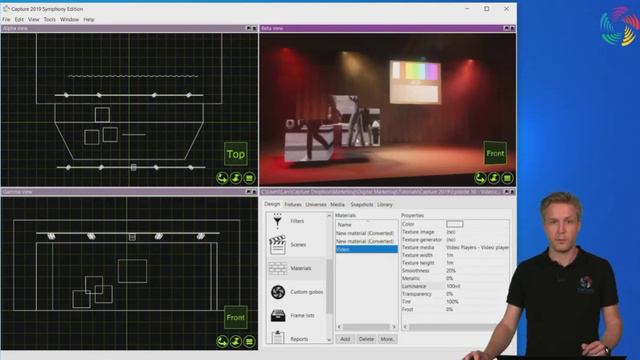Click the Delete material button

(366, 339)
